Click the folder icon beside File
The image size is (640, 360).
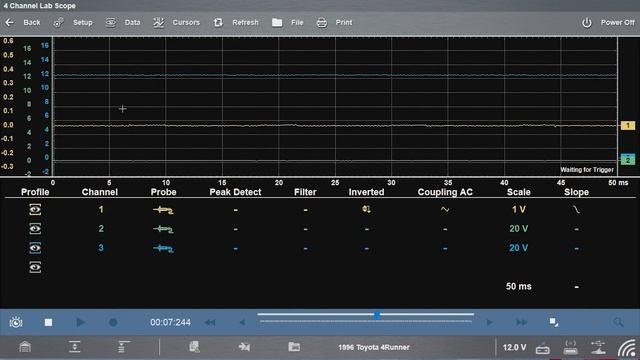[277, 22]
